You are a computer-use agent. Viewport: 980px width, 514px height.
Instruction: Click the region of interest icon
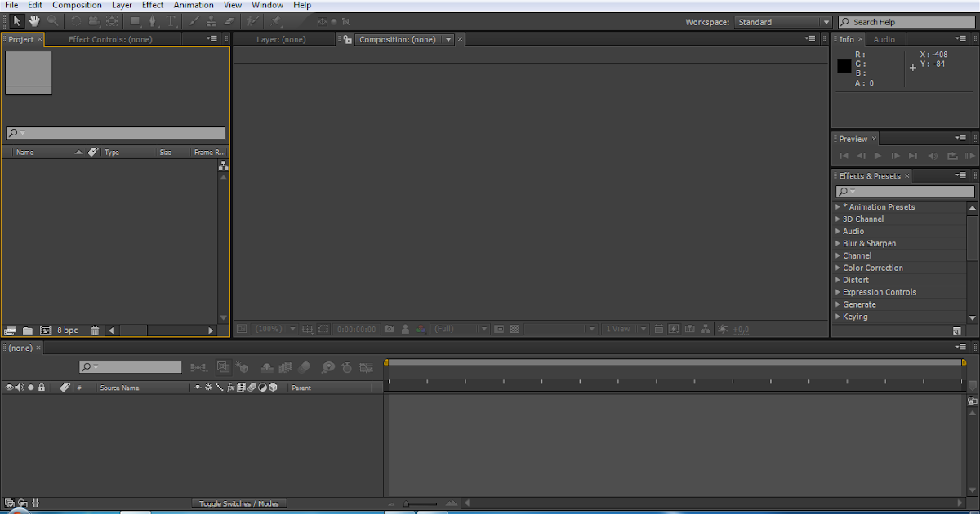323,329
